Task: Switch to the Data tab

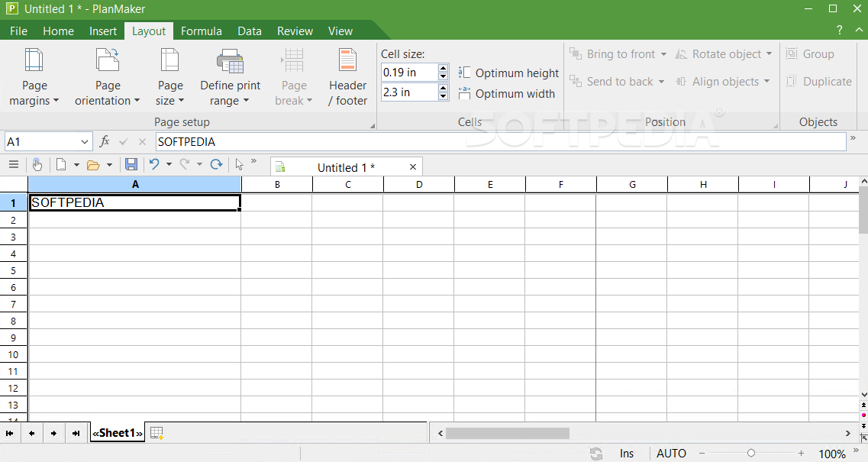Action: click(249, 31)
